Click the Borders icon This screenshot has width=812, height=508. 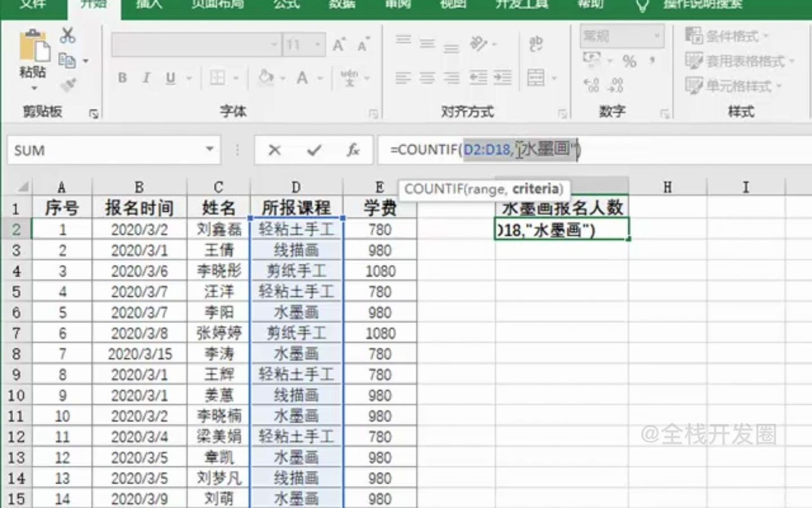[x=218, y=78]
